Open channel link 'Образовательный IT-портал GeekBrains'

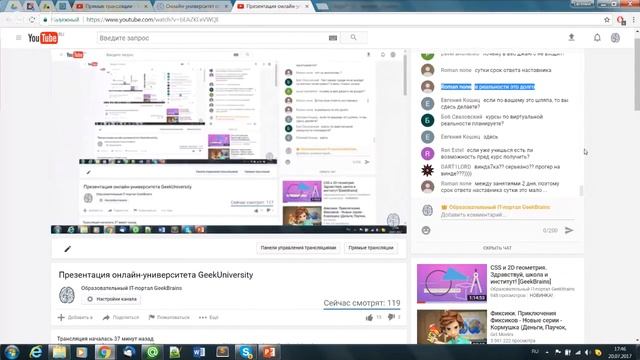[131, 288]
